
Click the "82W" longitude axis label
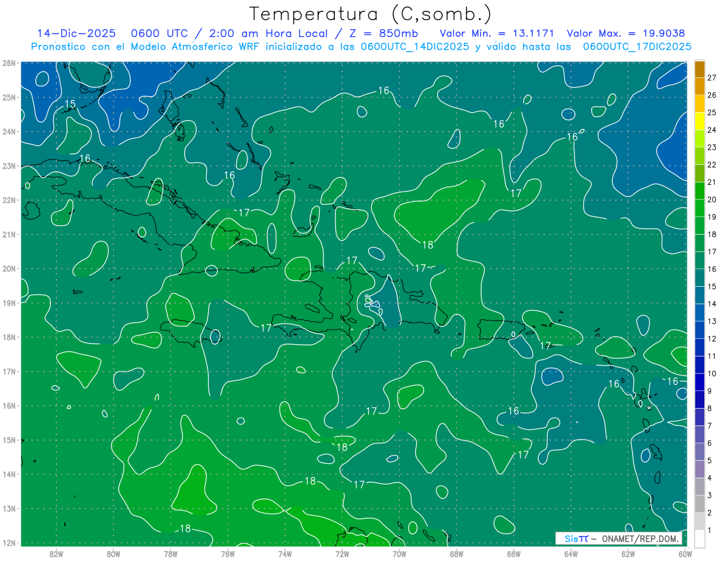56,553
